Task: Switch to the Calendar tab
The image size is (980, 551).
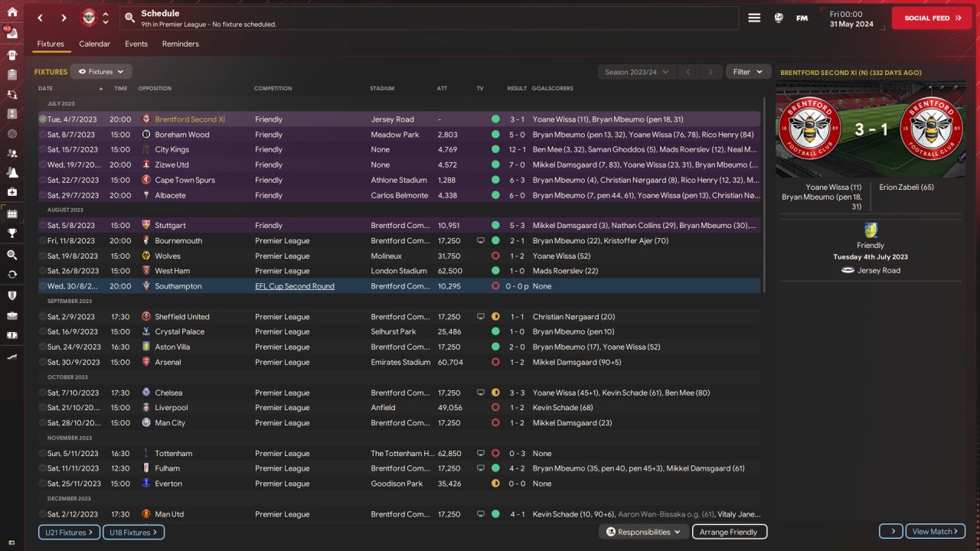Action: 94,44
